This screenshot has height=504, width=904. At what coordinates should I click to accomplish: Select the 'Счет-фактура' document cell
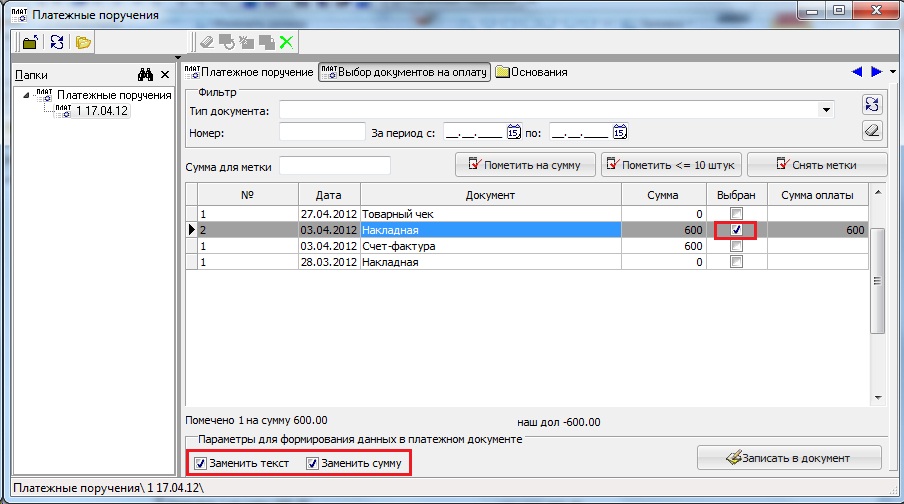click(x=491, y=246)
